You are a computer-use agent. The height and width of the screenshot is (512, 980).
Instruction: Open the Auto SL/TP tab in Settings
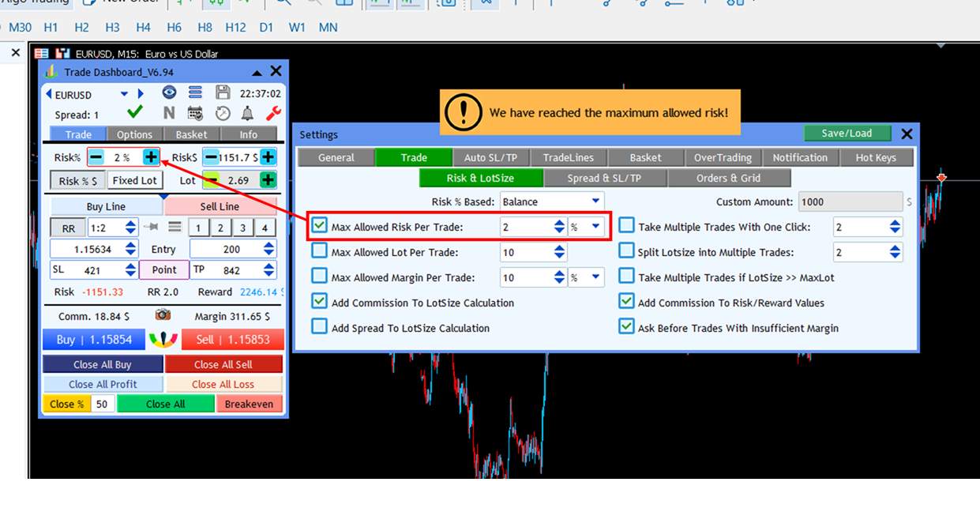click(x=491, y=157)
